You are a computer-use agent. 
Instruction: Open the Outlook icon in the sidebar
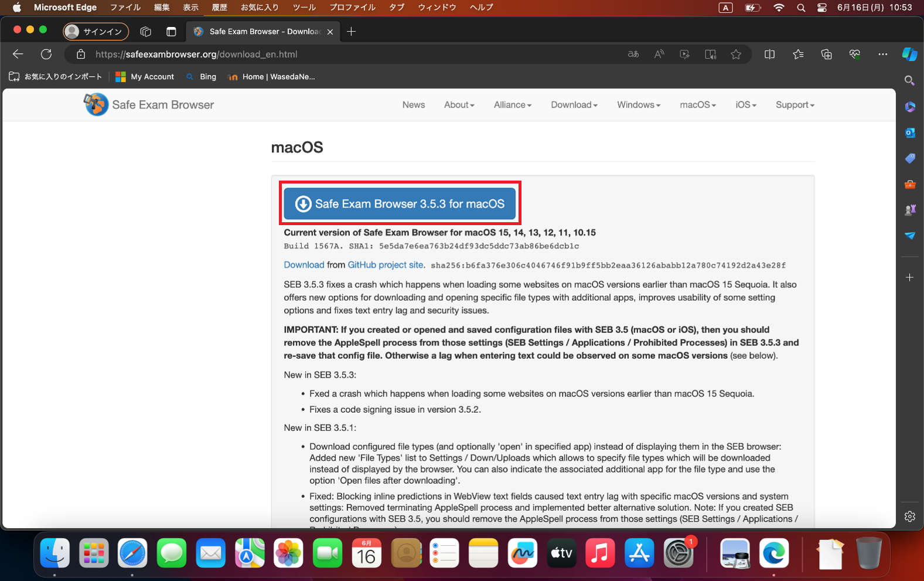pos(909,133)
